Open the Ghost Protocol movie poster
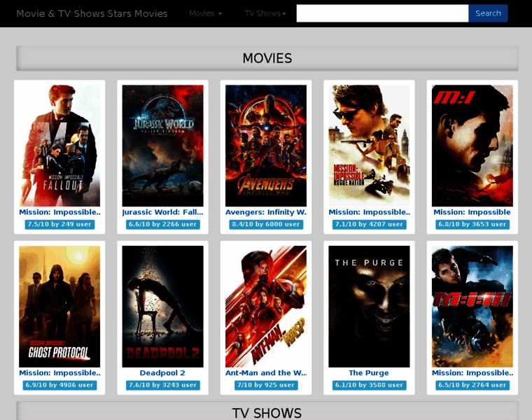532x420 pixels. (x=59, y=307)
